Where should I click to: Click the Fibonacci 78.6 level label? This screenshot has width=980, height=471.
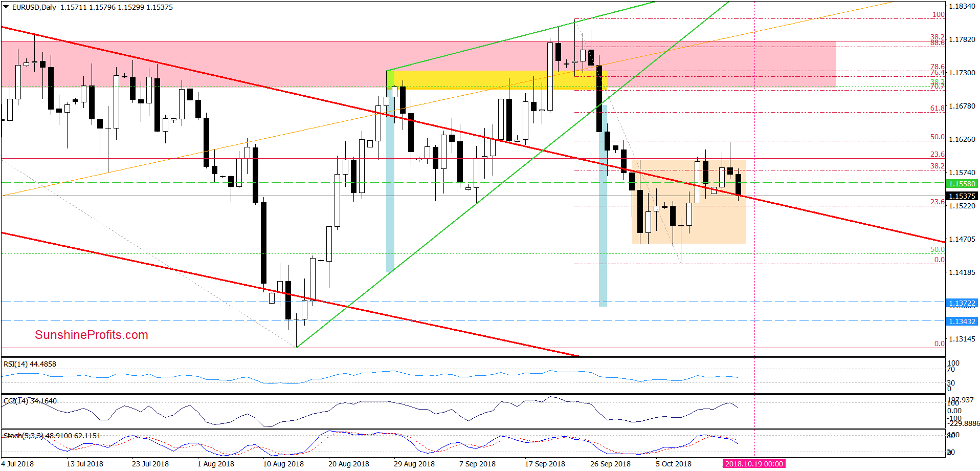tap(938, 67)
